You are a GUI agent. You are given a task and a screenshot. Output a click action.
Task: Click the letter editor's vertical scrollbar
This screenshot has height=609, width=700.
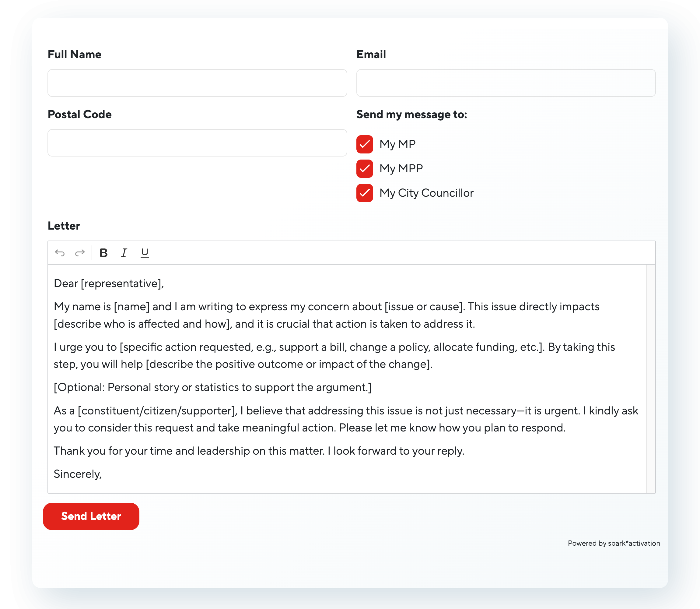650,378
